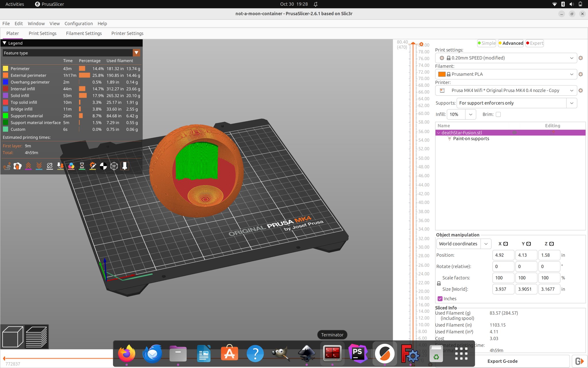
Task: Open the Configuration menu
Action: coord(78,24)
